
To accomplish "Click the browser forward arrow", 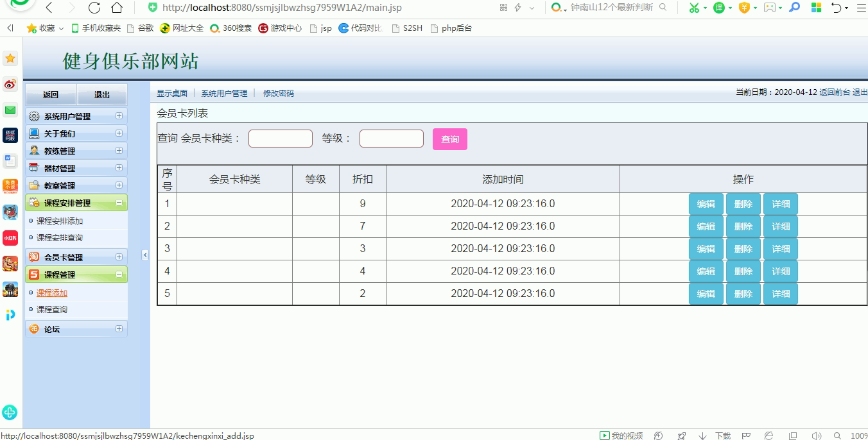I will tap(71, 8).
